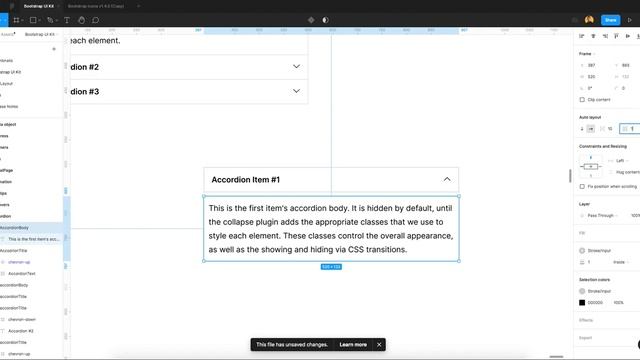640x360 pixels.
Task: Click the Effects section header
Action: tap(586, 320)
